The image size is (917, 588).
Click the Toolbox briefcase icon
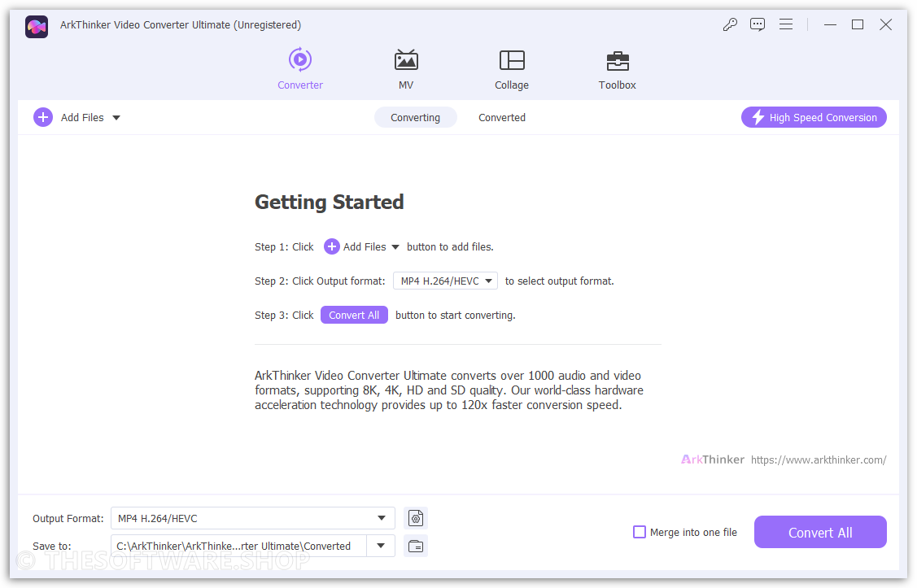tap(618, 61)
